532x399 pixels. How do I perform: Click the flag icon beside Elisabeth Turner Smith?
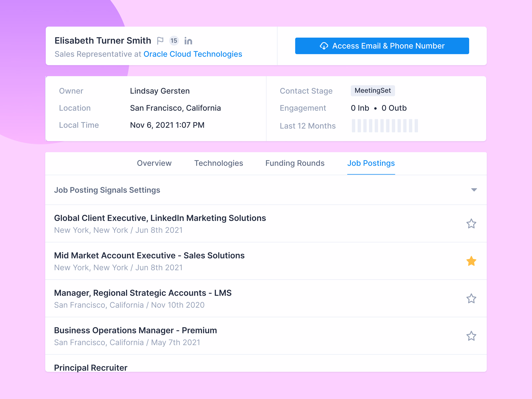(x=160, y=41)
